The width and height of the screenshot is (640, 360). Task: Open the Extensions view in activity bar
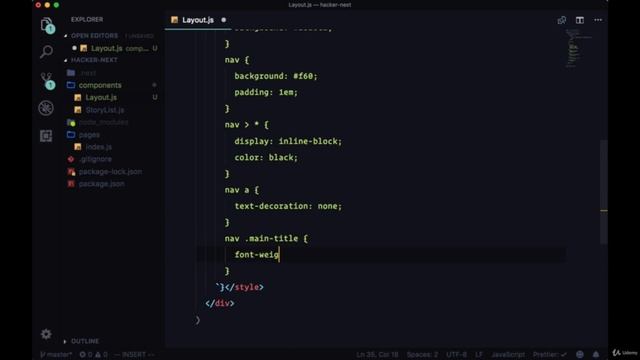click(x=46, y=136)
